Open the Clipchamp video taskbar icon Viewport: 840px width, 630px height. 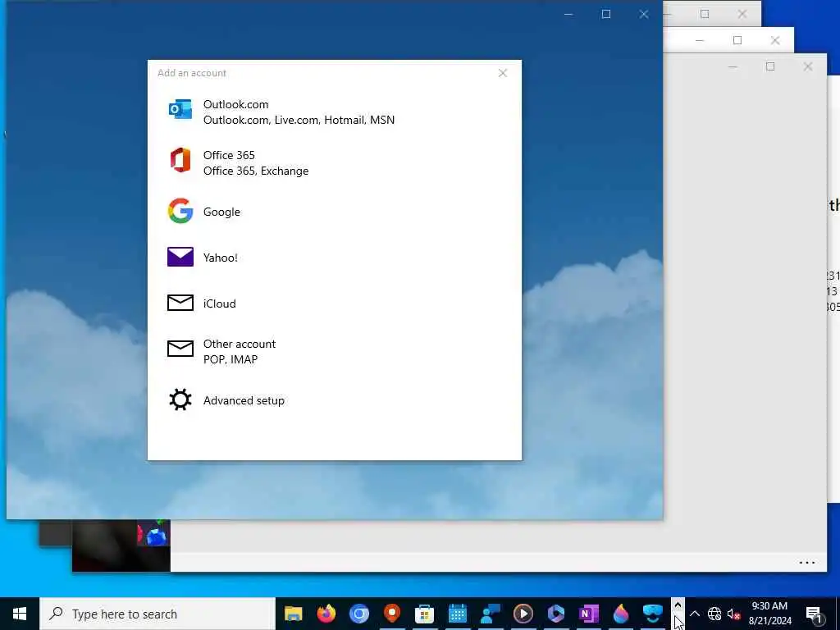pyautogui.click(x=555, y=614)
